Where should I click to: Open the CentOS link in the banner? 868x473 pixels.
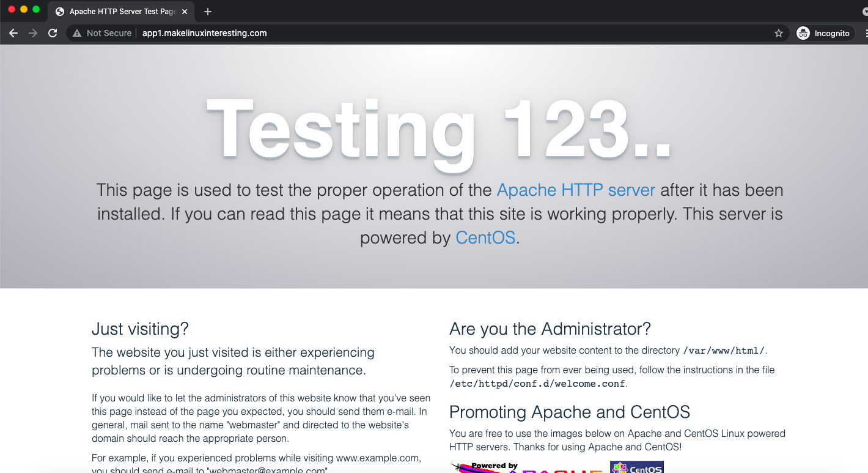pyautogui.click(x=485, y=237)
